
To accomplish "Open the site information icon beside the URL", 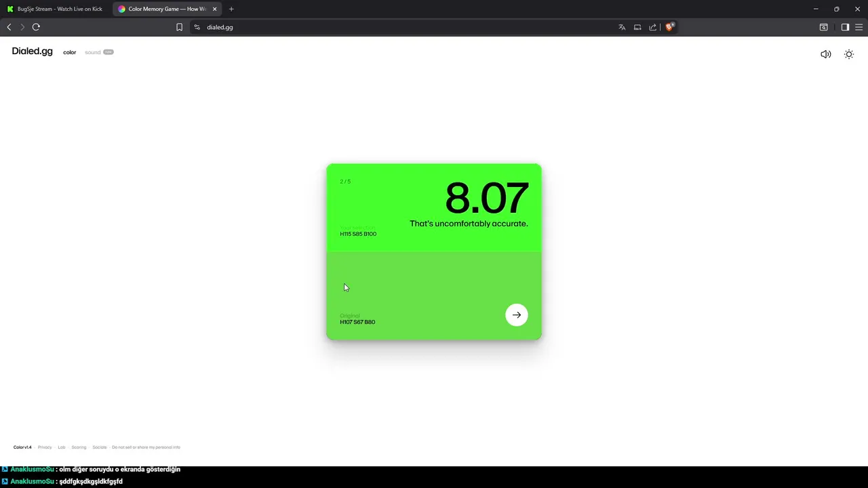I will [x=197, y=27].
